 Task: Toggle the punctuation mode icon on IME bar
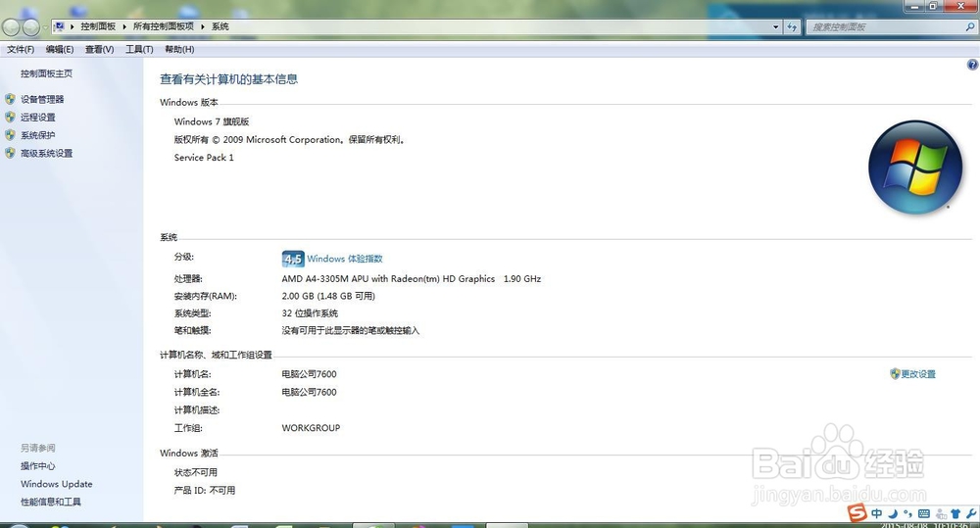(908, 514)
